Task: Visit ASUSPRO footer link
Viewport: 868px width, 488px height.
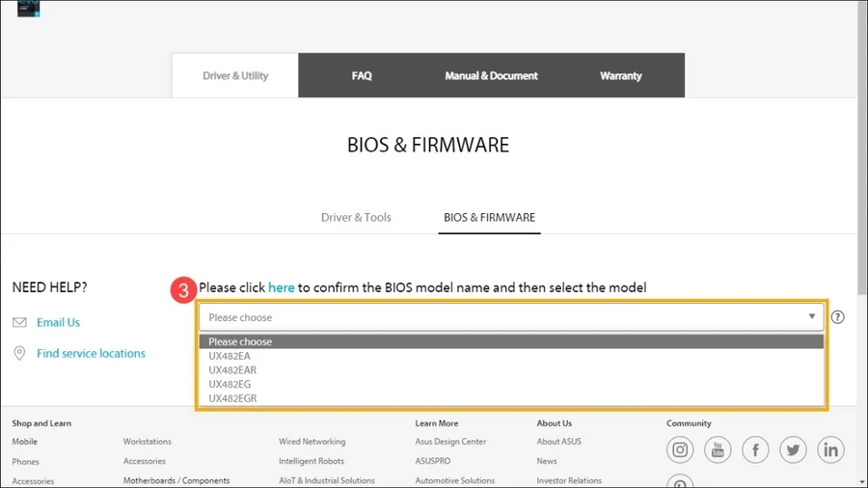Action: pos(433,461)
